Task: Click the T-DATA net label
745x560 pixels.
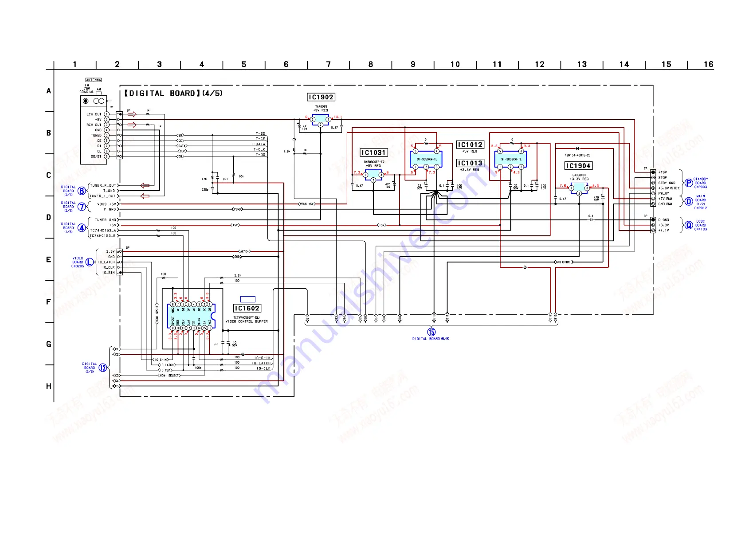Action: tap(258, 144)
